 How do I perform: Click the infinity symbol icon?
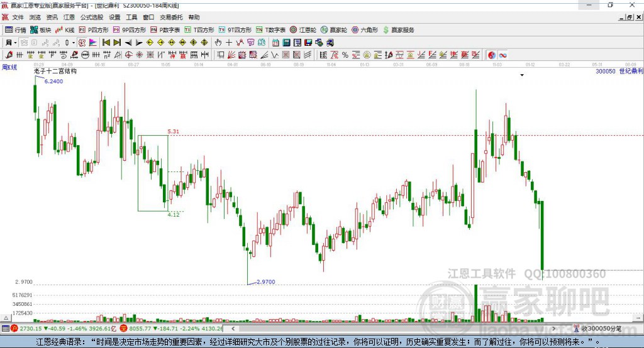[502, 55]
